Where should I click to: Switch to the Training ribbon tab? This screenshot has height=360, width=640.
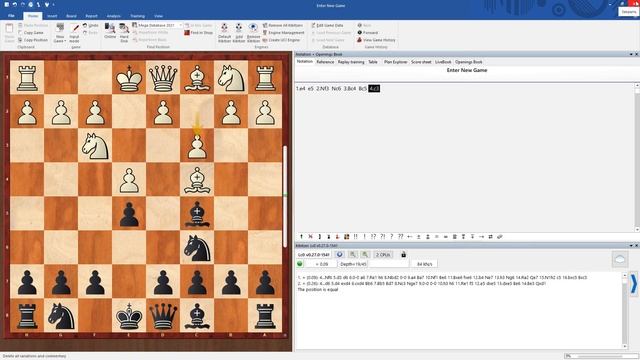pos(138,16)
